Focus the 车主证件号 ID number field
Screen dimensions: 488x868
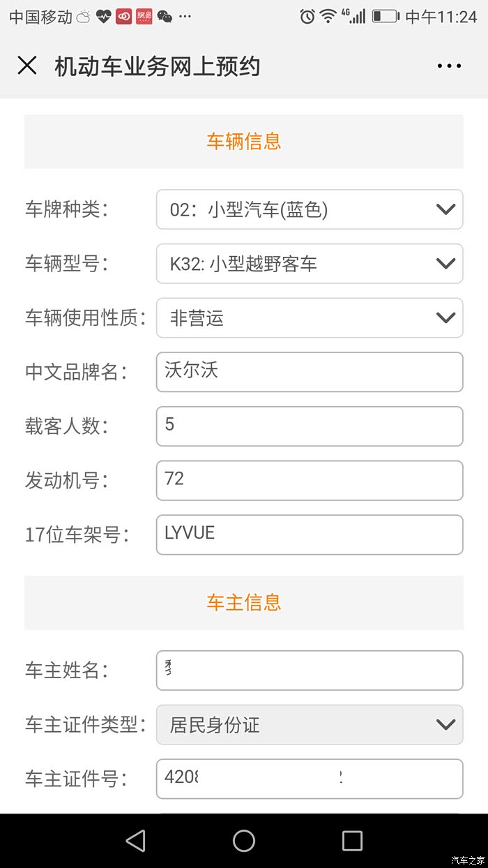pos(310,779)
